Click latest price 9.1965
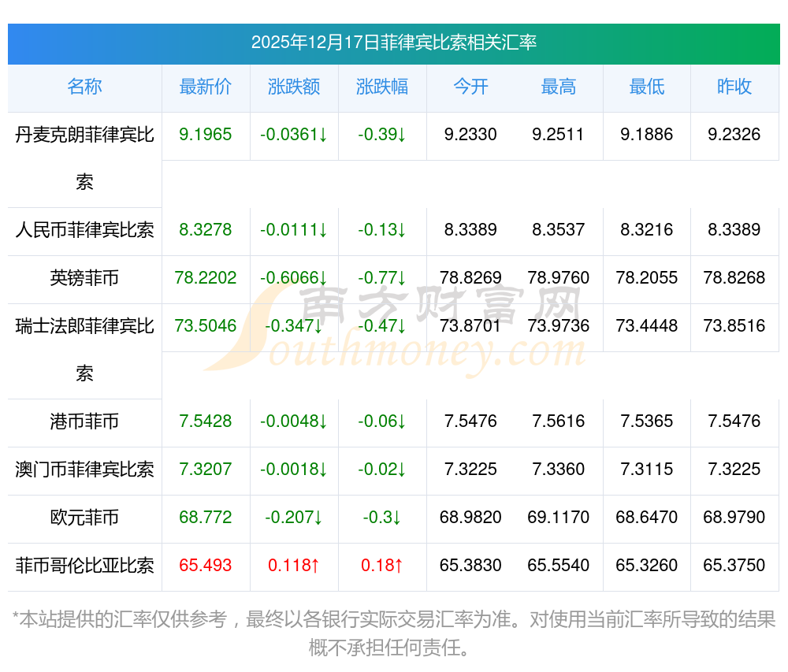788x672 pixels. (206, 135)
